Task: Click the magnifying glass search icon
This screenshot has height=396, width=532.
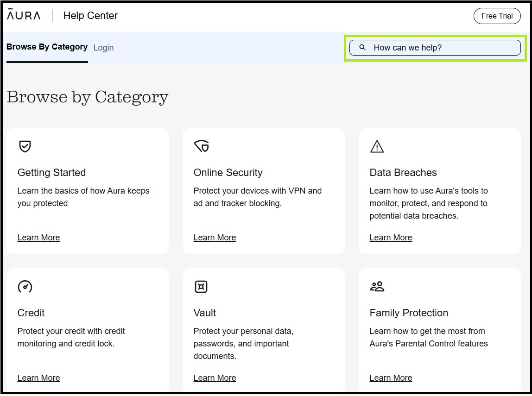Action: coord(362,48)
